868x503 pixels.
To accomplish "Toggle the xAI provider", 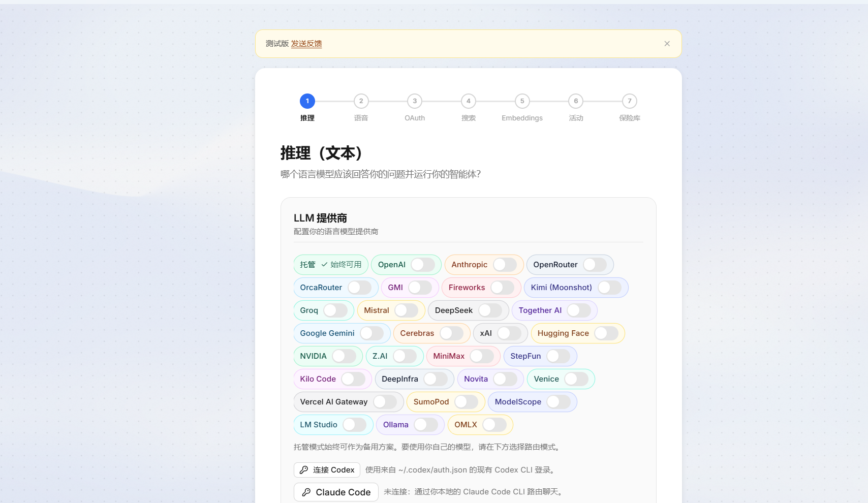I will click(509, 333).
